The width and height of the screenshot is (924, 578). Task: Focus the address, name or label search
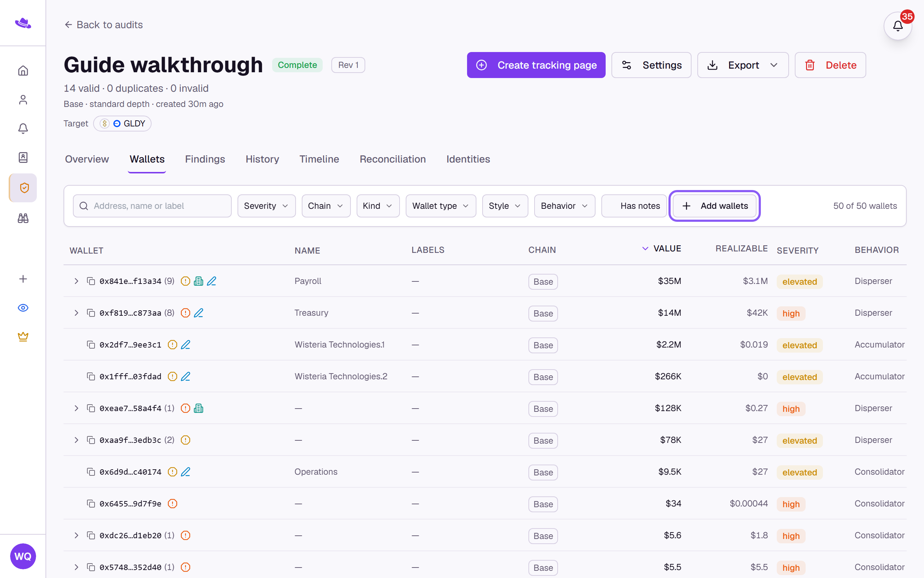[152, 206]
